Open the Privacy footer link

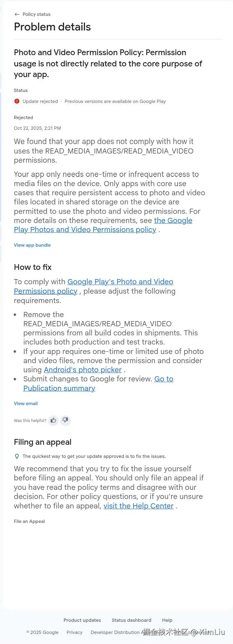74,632
